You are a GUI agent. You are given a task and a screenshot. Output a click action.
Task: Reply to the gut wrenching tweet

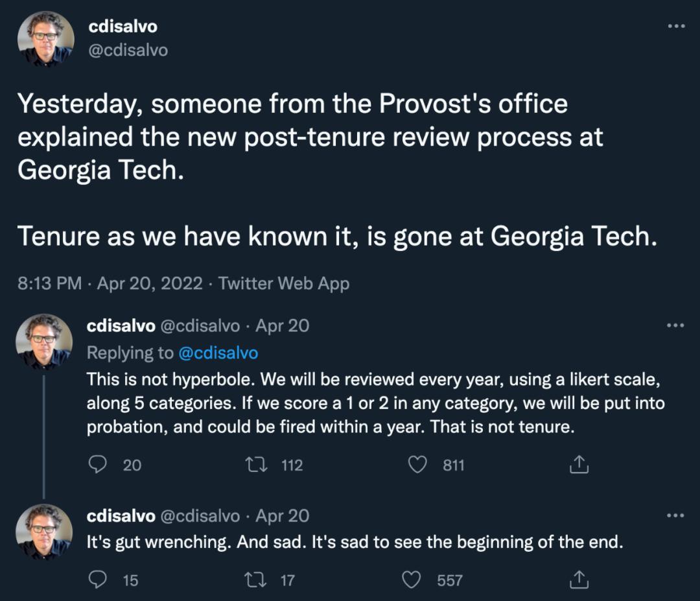click(97, 580)
